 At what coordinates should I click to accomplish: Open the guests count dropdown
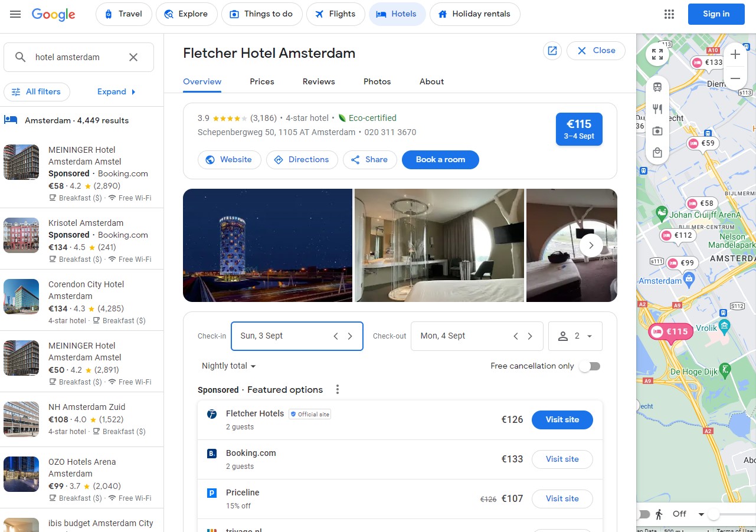click(575, 336)
